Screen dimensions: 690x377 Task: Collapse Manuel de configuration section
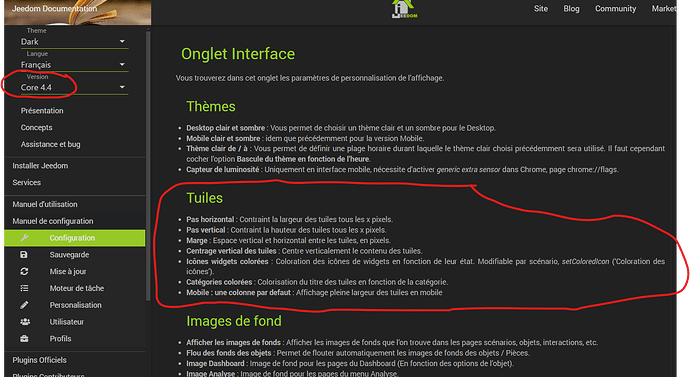[53, 221]
